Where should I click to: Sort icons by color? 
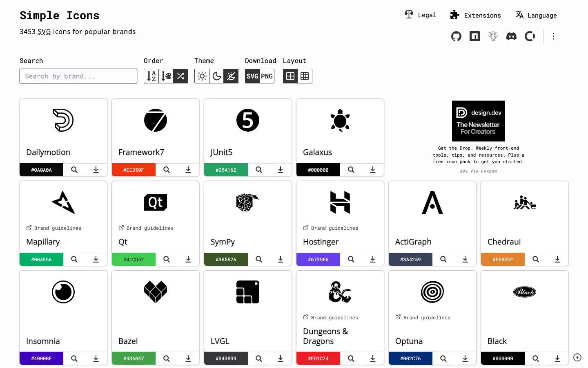[x=166, y=76]
